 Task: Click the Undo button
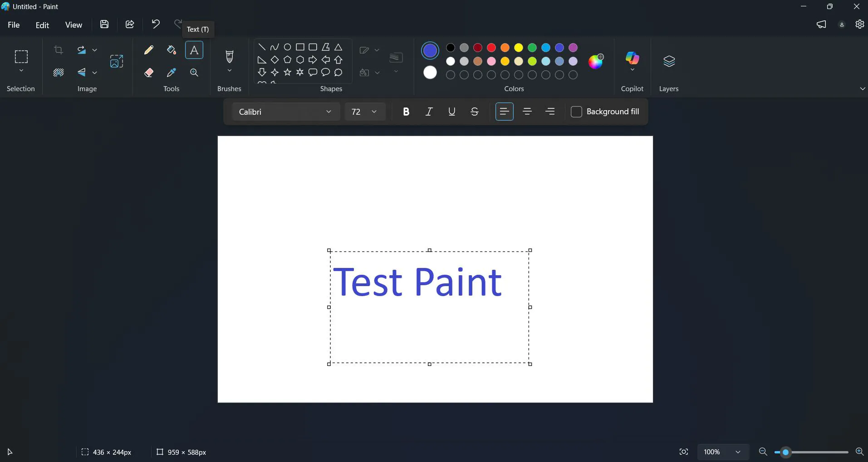pos(155,24)
